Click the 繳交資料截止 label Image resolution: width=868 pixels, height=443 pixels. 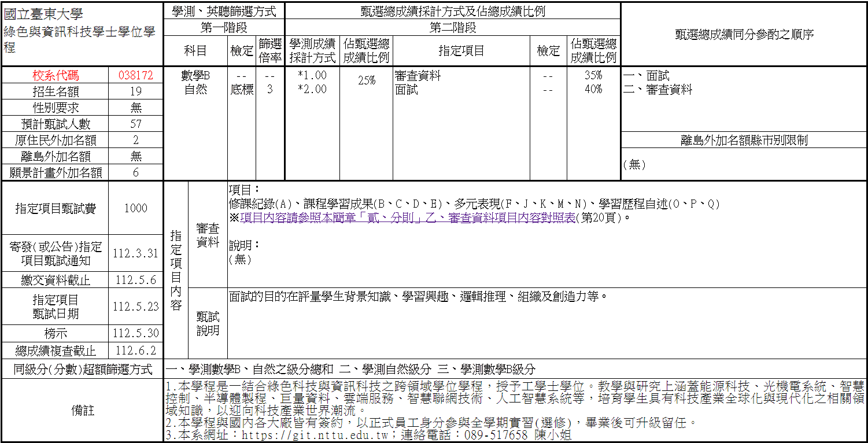(56, 280)
